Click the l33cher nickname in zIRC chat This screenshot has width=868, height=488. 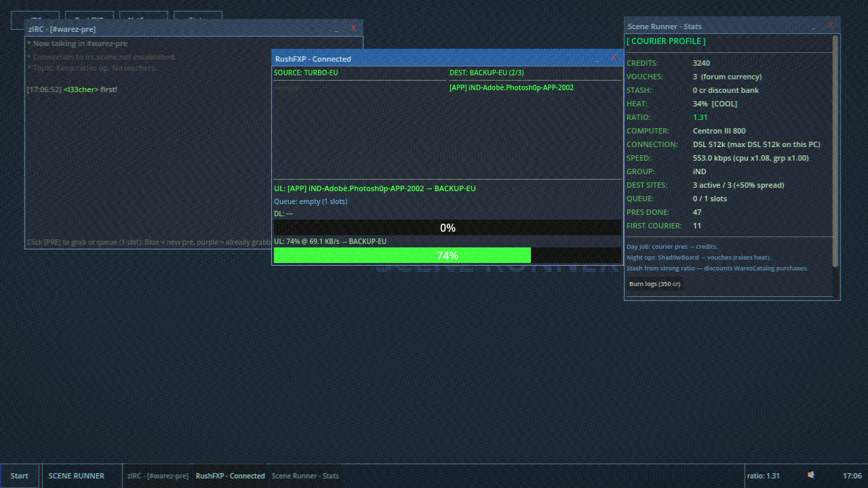(x=81, y=89)
